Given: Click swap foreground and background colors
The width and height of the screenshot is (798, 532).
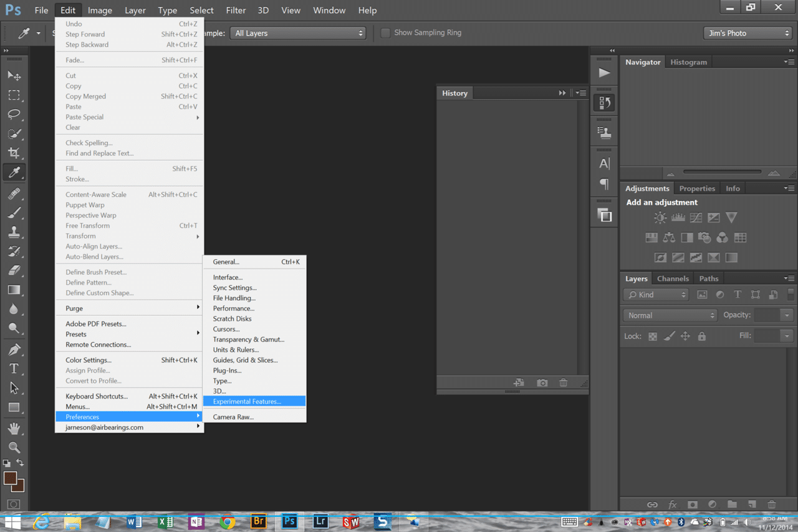Looking at the screenshot, I should tap(20, 463).
